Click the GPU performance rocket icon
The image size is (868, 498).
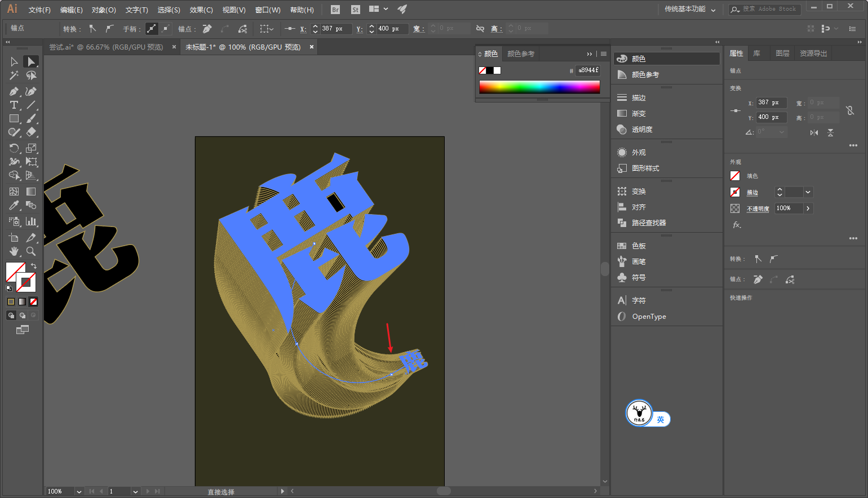pos(402,9)
